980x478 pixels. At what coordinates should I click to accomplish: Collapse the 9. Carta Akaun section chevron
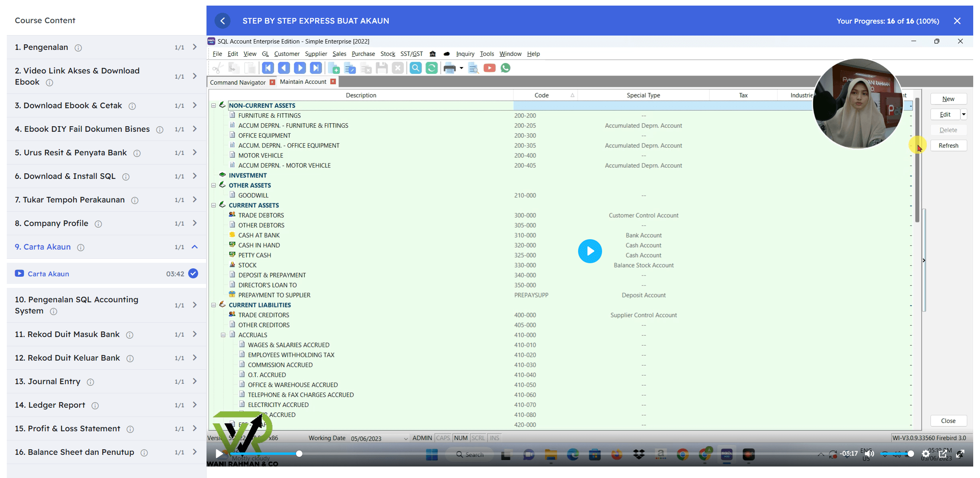click(195, 247)
